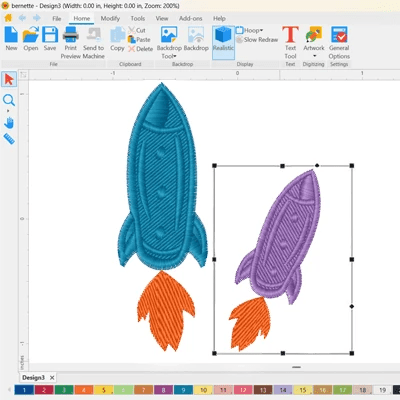The height and width of the screenshot is (400, 400).
Task: Select the Zoom magnifier tool
Action: (9, 100)
